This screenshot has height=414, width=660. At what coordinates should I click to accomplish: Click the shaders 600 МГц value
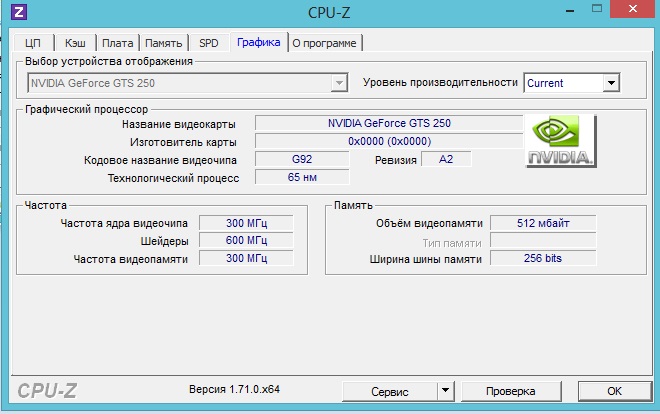pos(247,241)
